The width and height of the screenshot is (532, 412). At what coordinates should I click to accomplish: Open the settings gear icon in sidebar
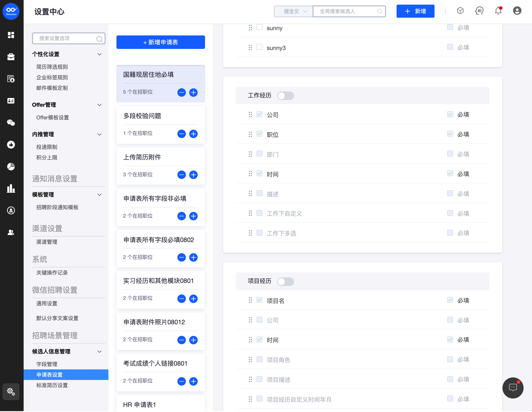coord(11,392)
